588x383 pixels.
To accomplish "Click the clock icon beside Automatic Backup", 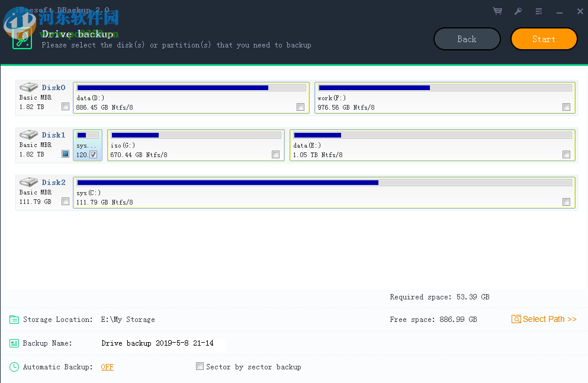I will [x=14, y=366].
